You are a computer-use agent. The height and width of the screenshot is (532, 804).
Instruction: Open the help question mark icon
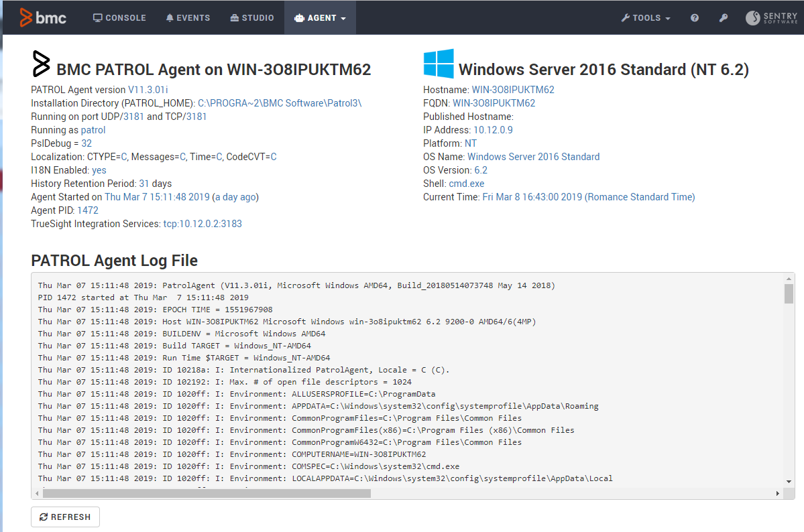click(695, 18)
